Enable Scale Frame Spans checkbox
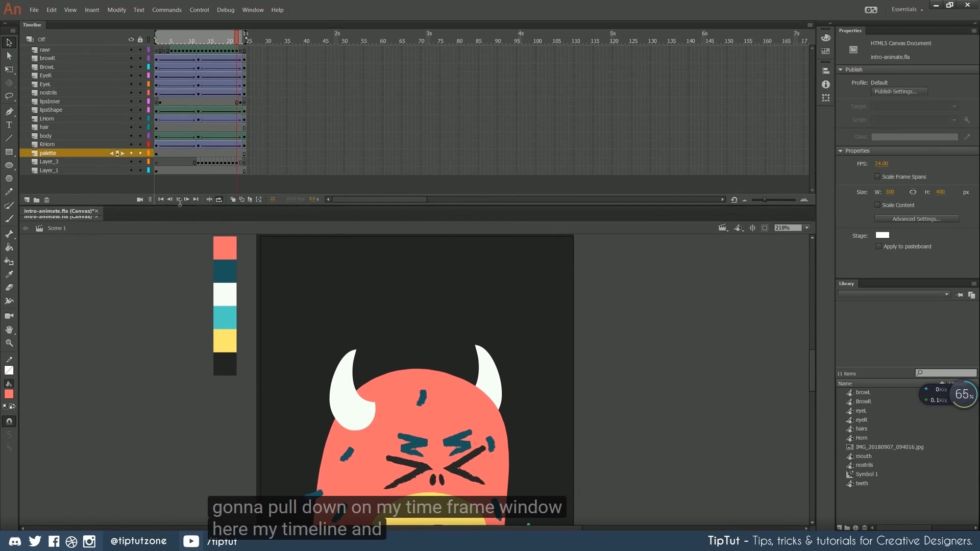Screen dimensions: 980x551 click(x=877, y=177)
